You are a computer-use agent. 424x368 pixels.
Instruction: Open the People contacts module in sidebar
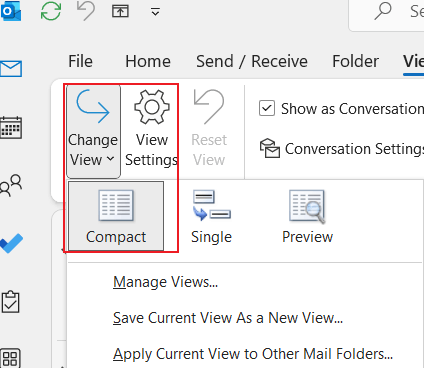[11, 184]
